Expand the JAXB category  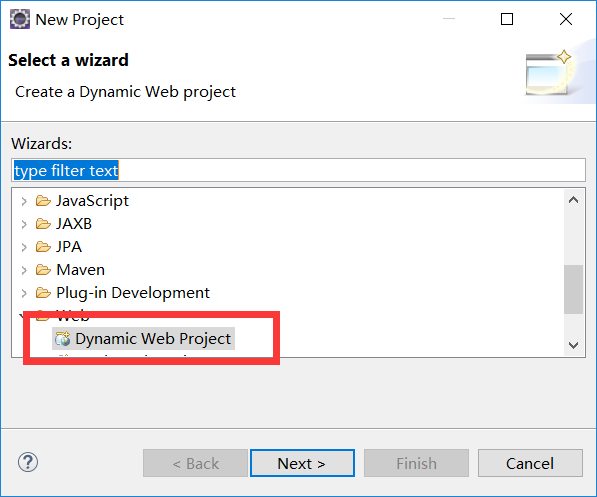24,224
